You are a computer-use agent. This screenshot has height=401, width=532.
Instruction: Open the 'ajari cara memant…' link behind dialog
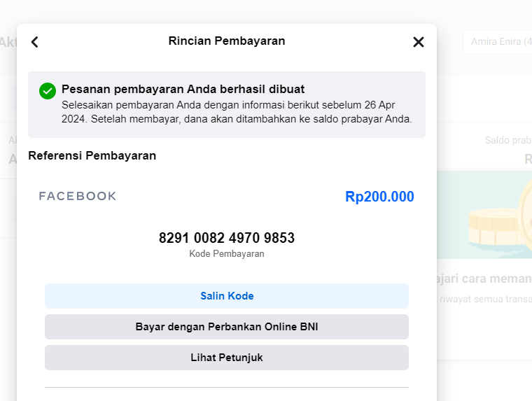click(484, 279)
